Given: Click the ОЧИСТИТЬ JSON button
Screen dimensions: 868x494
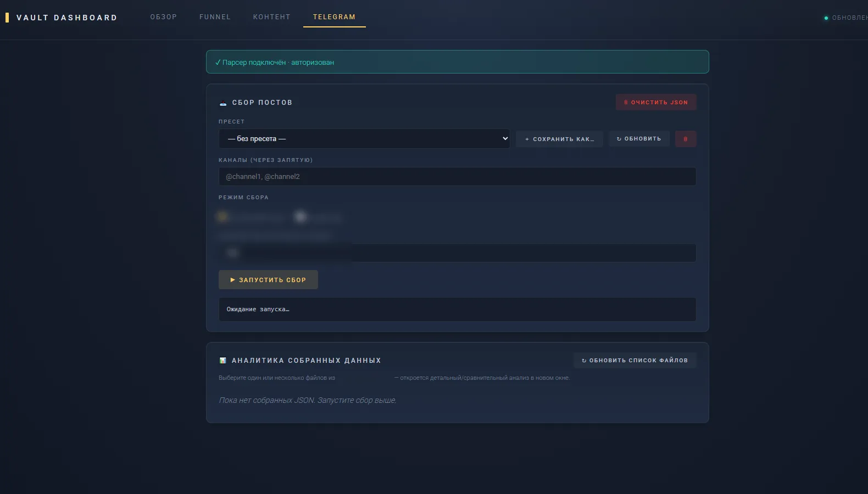Looking at the screenshot, I should click(x=656, y=102).
